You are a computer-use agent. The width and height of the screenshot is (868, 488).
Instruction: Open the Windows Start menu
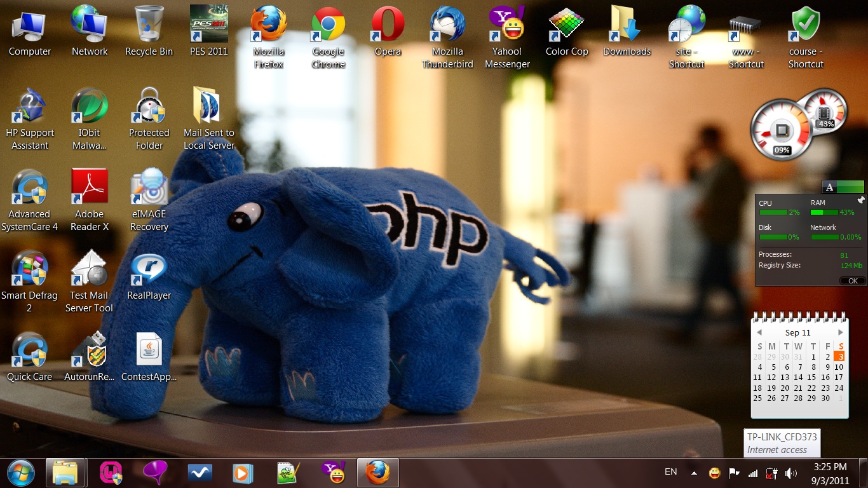20,473
